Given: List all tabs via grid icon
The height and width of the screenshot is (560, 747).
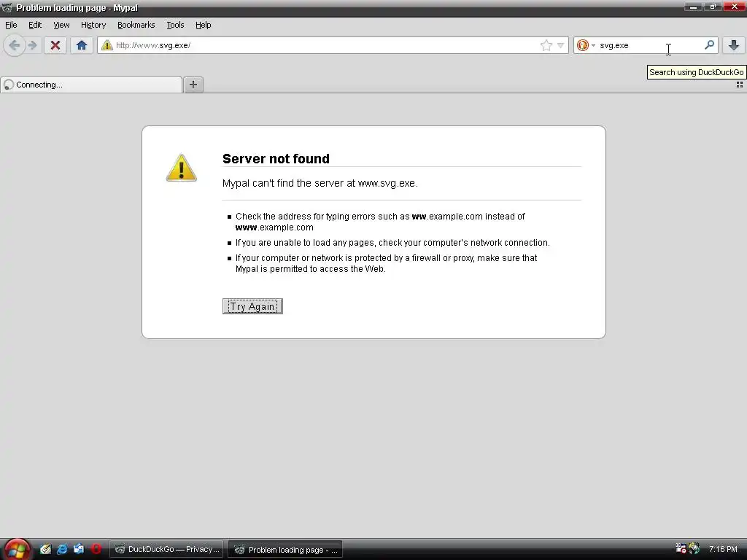Looking at the screenshot, I should (740, 85).
